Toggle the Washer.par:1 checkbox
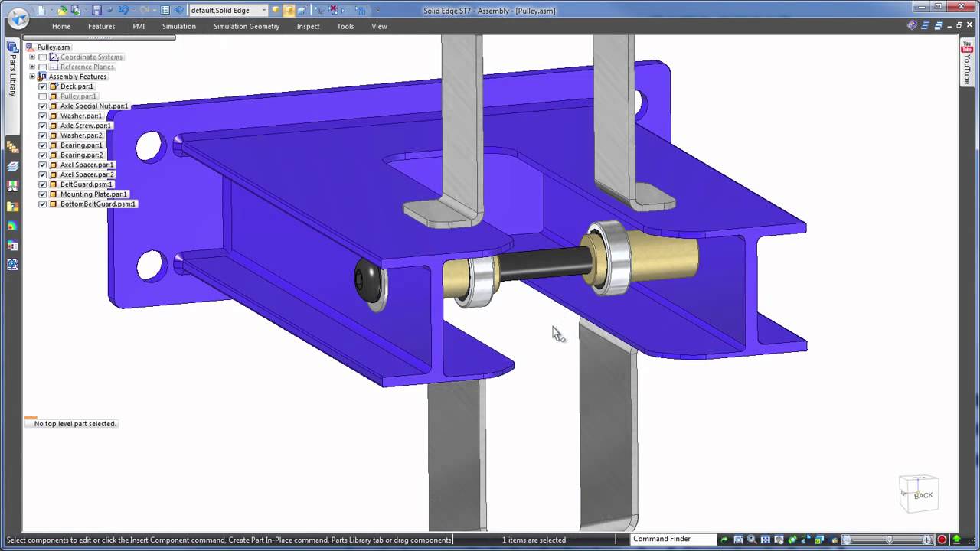The image size is (980, 551). [x=43, y=116]
